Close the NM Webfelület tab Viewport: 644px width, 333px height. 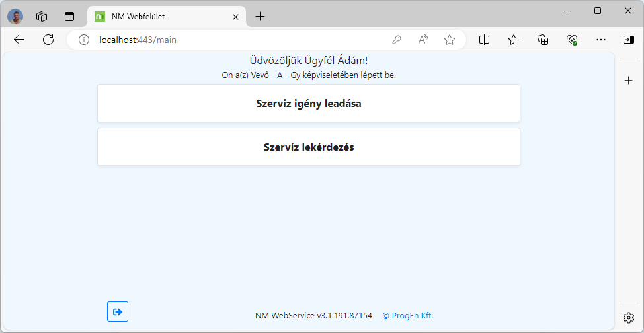pyautogui.click(x=235, y=17)
